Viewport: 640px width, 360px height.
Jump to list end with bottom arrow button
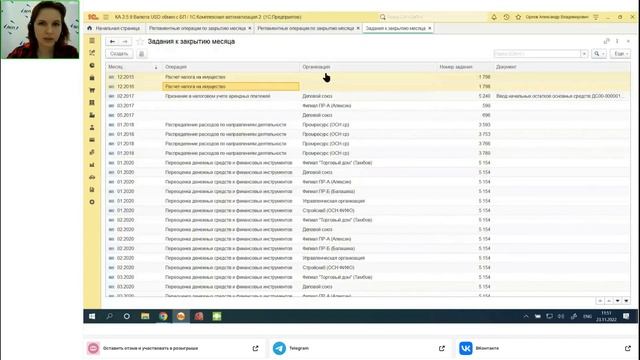(627, 301)
